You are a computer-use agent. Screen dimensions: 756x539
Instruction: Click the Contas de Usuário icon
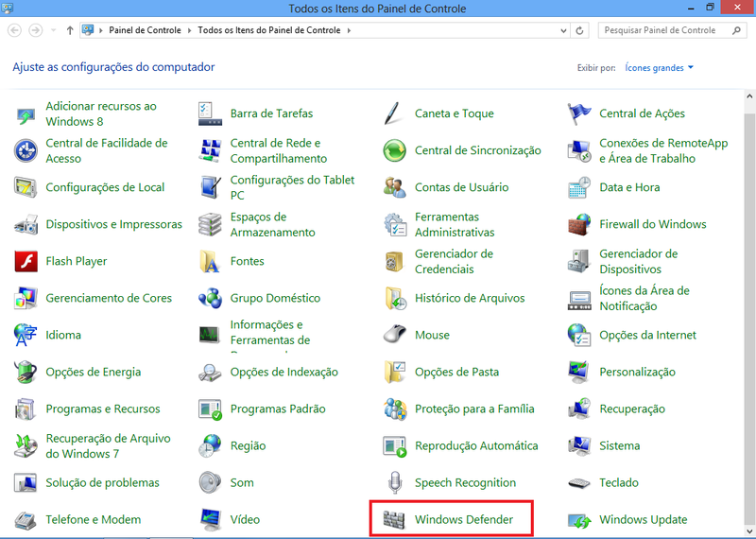[395, 188]
